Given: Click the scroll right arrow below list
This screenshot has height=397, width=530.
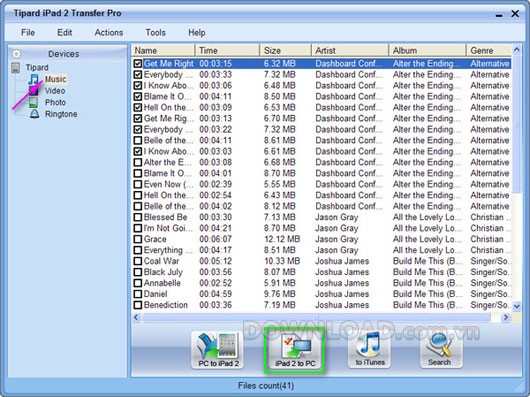Looking at the screenshot, I should click(x=506, y=317).
